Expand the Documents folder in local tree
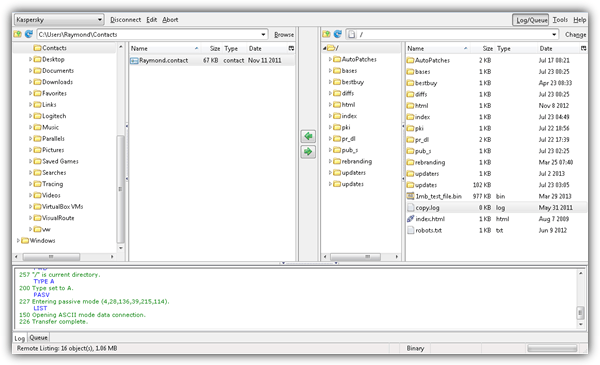 (x=30, y=70)
